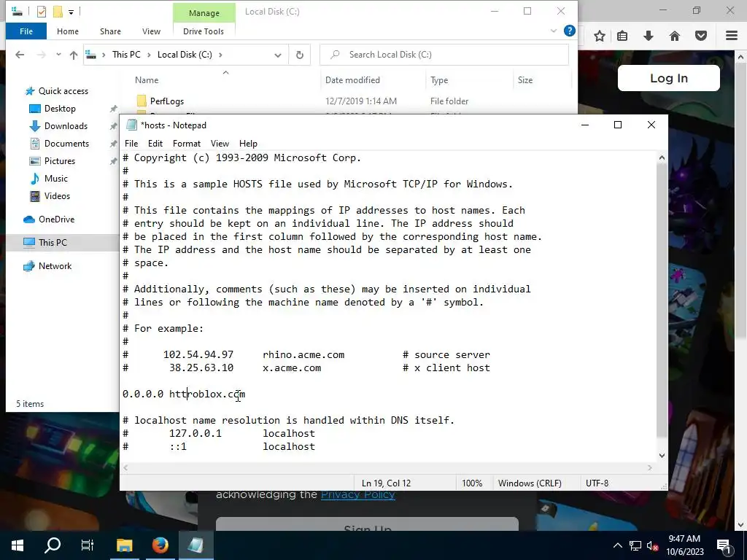
Task: Open Windows taskbar search
Action: tap(53, 545)
